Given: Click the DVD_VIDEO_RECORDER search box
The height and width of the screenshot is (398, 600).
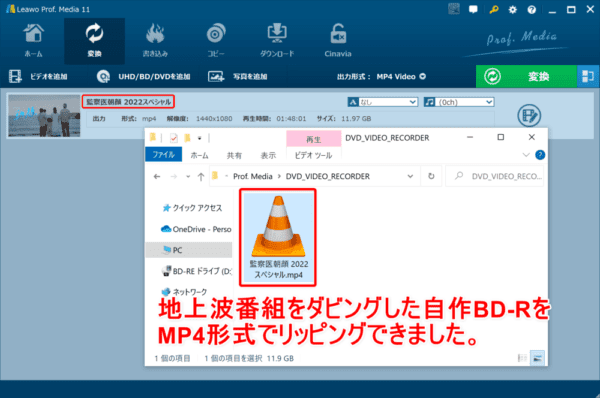Looking at the screenshot, I should pyautogui.click(x=494, y=176).
